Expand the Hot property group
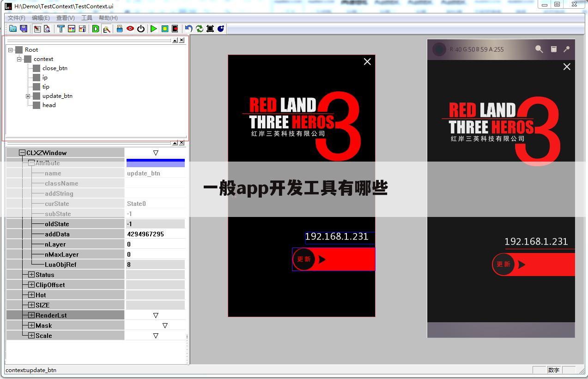Viewport: 588px width, 379px height. point(31,295)
